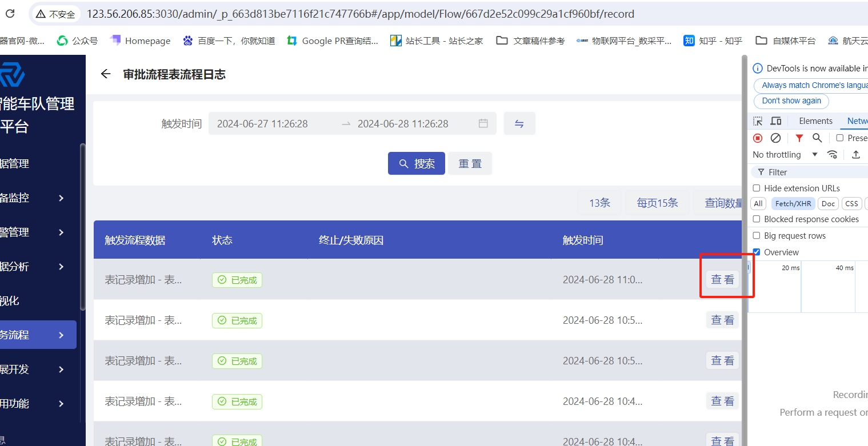
Task: Expand the 务流程 sidebar menu chevron
Action: pyautogui.click(x=61, y=335)
